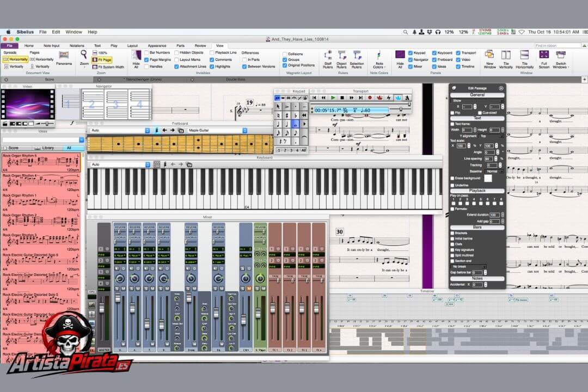Jump to start in Transport window
This screenshot has width=588, height=392.
point(314,98)
